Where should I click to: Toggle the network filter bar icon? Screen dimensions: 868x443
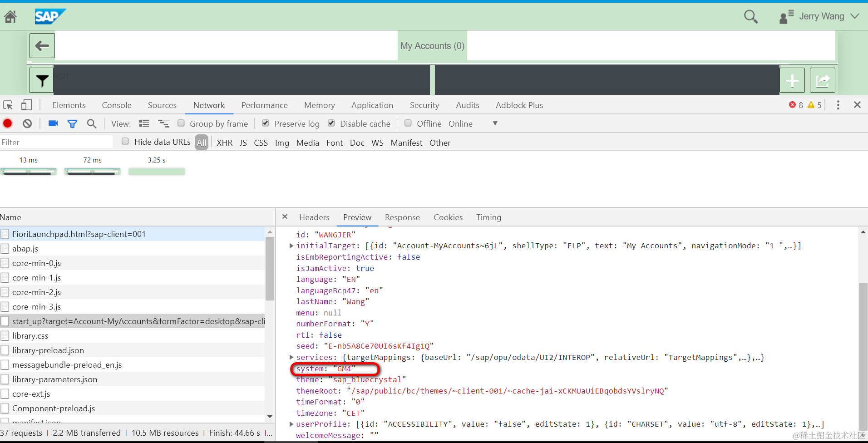pos(72,123)
